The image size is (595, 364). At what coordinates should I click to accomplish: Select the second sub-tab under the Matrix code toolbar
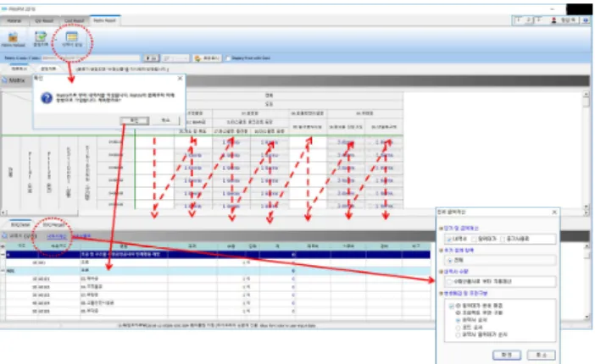pos(48,69)
